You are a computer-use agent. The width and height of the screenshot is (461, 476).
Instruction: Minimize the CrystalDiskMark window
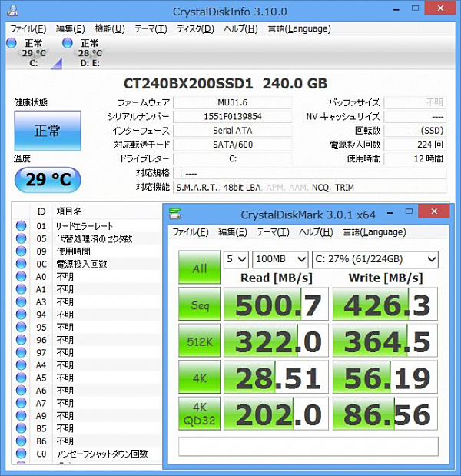(x=390, y=213)
